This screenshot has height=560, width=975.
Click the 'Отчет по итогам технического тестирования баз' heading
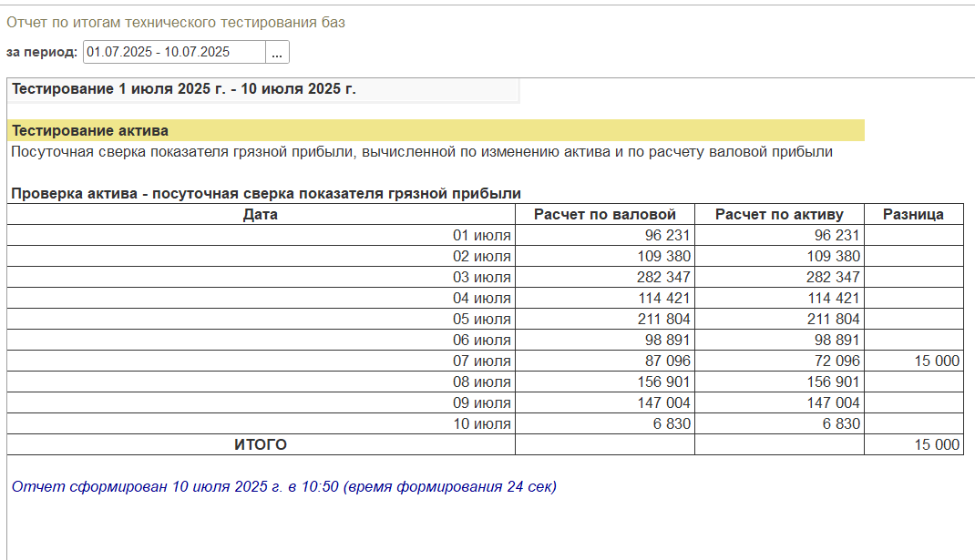[175, 23]
